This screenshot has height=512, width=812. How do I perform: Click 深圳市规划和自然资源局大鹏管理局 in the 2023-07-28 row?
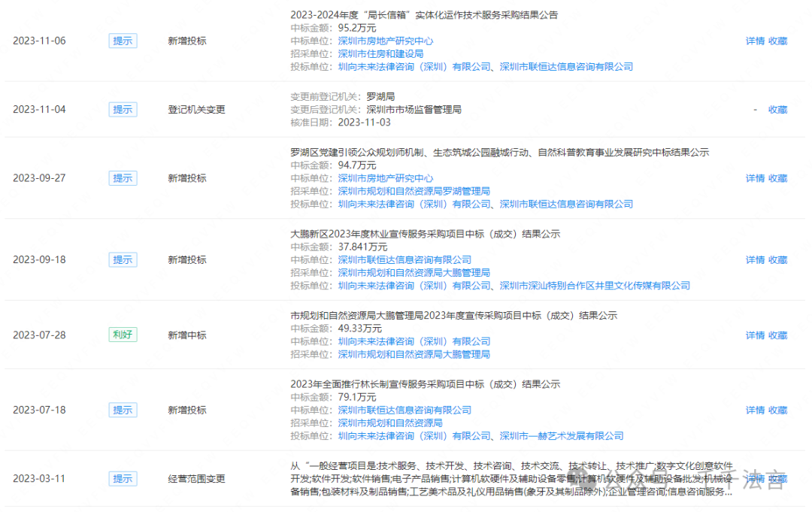click(414, 355)
